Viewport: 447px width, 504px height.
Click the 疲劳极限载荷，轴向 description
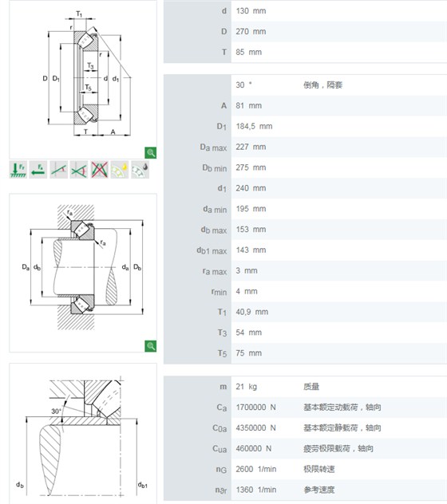click(x=338, y=448)
